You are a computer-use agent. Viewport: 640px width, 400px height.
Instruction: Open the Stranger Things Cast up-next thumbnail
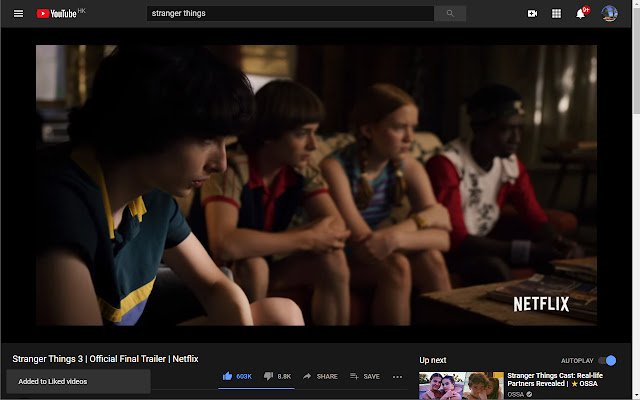click(x=461, y=386)
